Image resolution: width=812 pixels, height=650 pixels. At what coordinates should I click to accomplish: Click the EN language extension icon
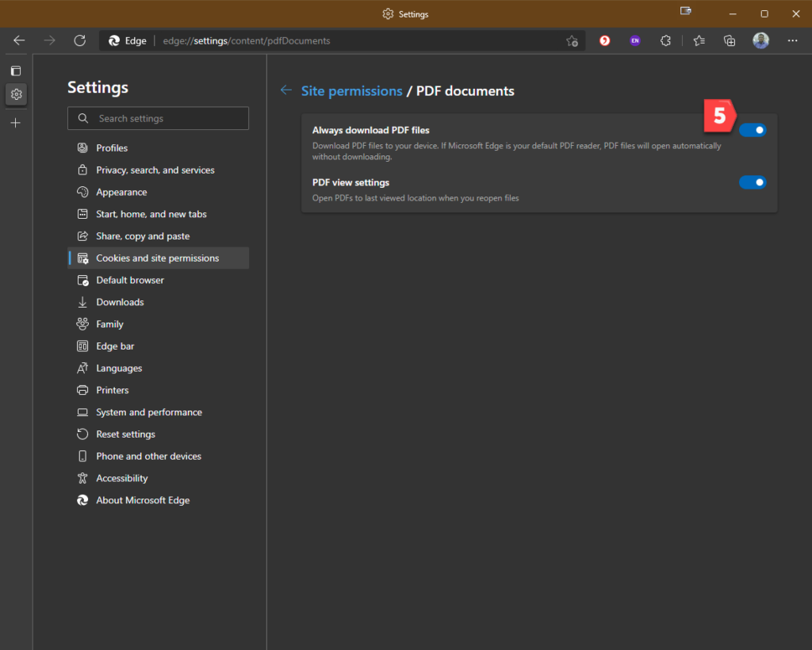635,40
